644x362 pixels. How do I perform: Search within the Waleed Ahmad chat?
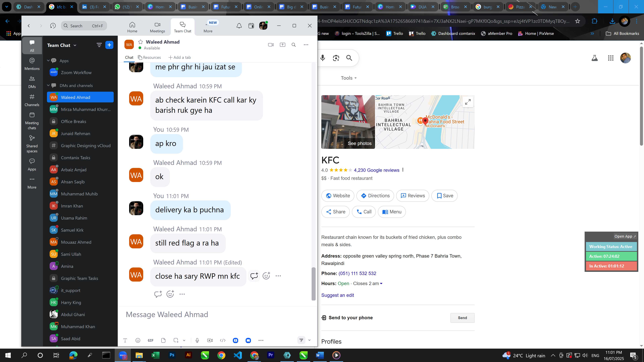[x=294, y=45]
